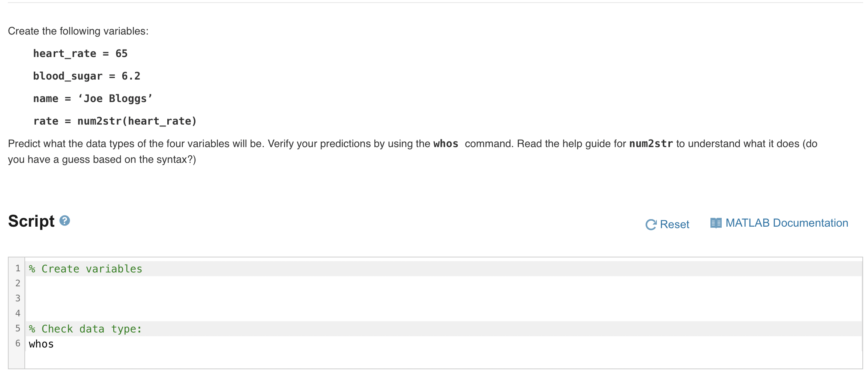868x373 pixels.
Task: Click the rate = num2str(heart_rate) line
Action: pyautogui.click(x=115, y=121)
